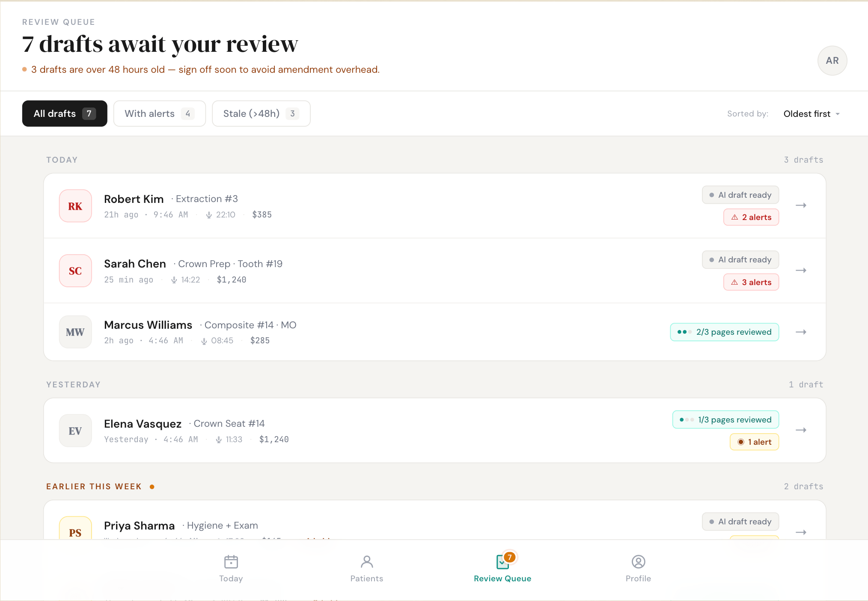Click the Composite #14 · MO label
This screenshot has height=601, width=868.
250,325
